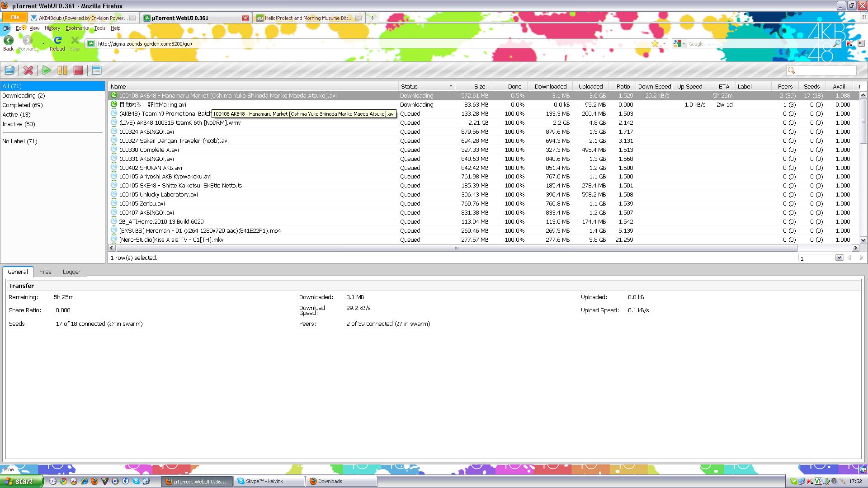The image size is (868, 488).
Task: Select the 100324 AKBINGO!.avi torrent row
Action: click(x=146, y=132)
